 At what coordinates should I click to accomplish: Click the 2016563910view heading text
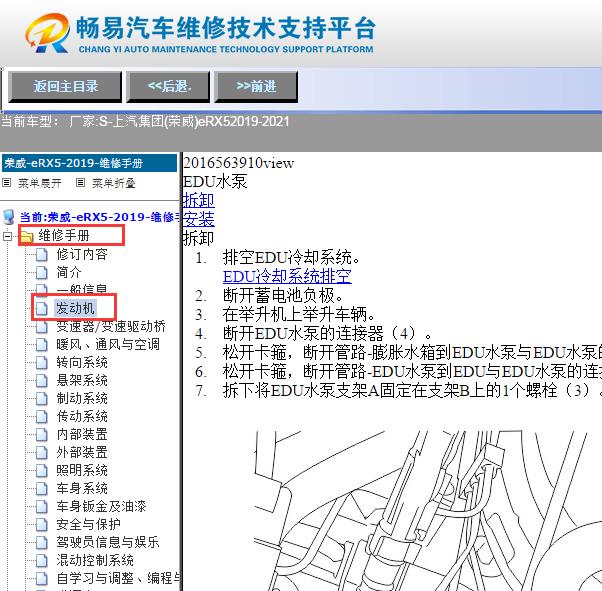238,163
